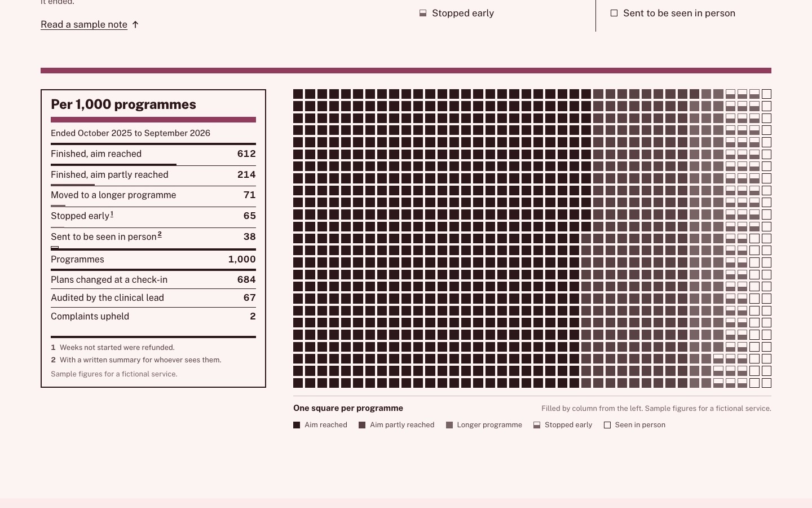Click the "One square per programme" caption

tap(348, 408)
